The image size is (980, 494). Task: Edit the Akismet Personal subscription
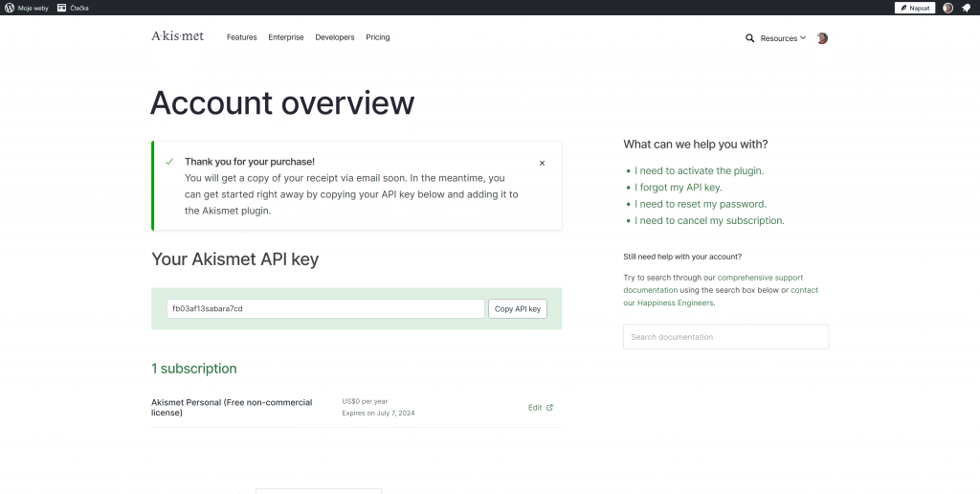[541, 408]
